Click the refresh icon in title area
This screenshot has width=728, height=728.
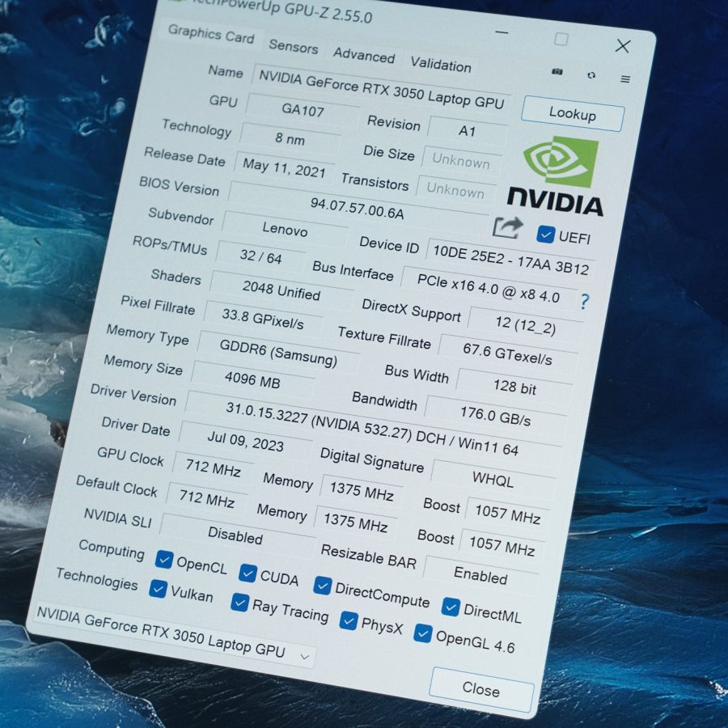(591, 75)
